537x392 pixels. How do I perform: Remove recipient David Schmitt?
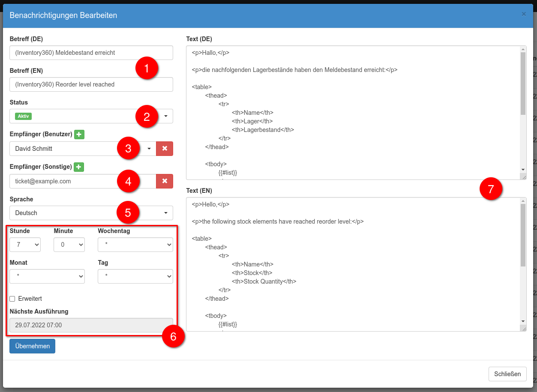pos(165,149)
